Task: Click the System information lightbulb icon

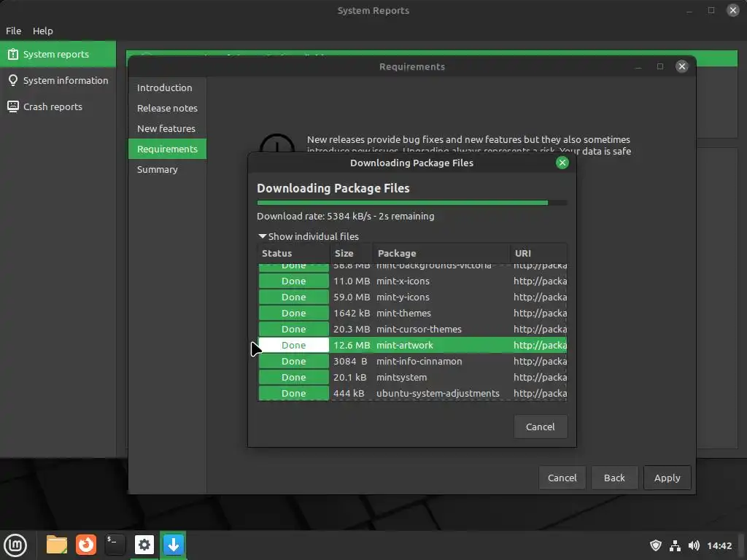Action: 13,80
